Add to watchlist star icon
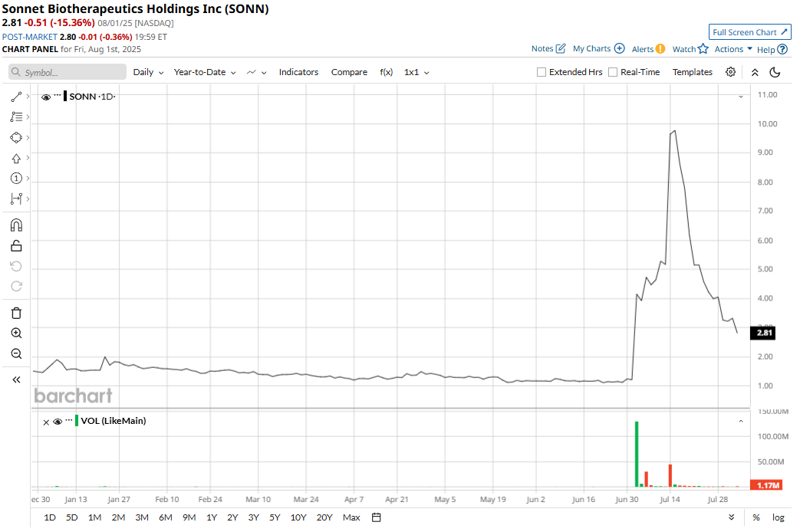Image resolution: width=800 pixels, height=532 pixels. [x=703, y=48]
